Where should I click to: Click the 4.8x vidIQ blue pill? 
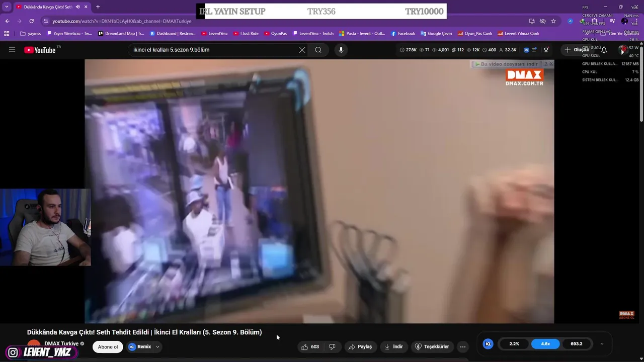point(545,344)
